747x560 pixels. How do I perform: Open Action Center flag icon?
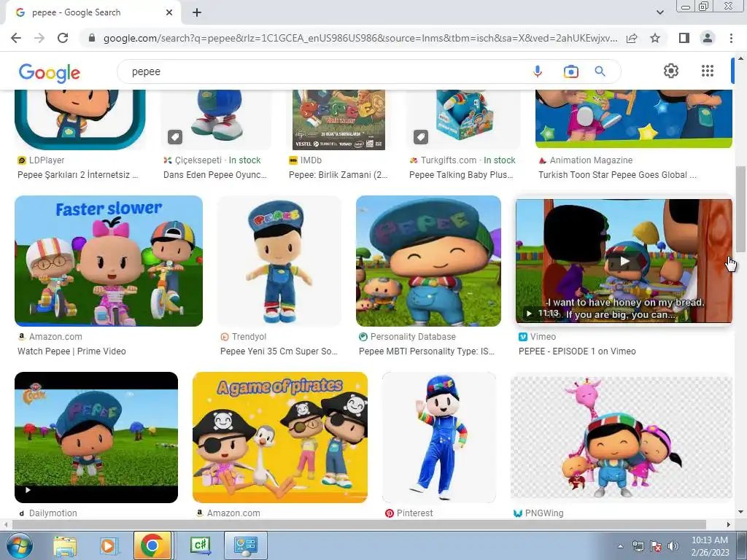[656, 547]
